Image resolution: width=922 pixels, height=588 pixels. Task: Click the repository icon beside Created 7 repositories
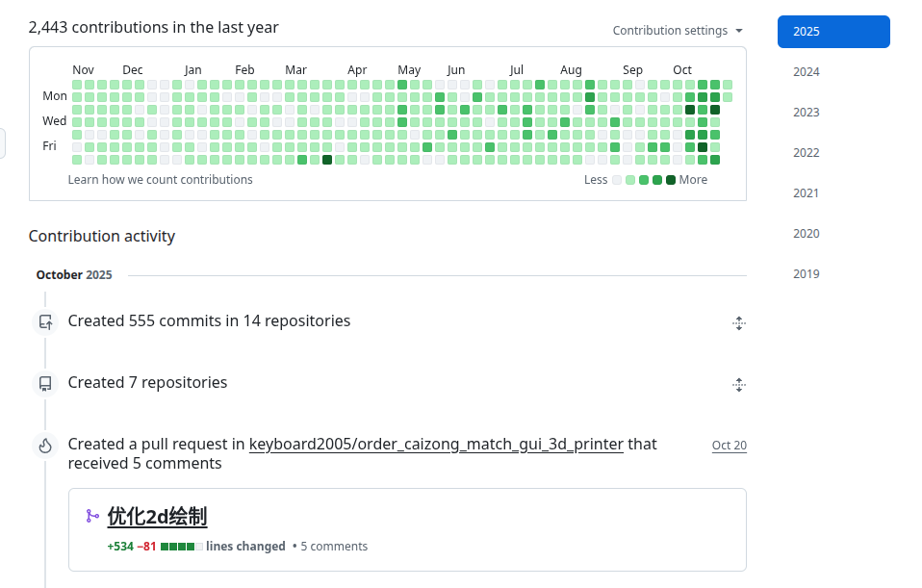(x=44, y=384)
